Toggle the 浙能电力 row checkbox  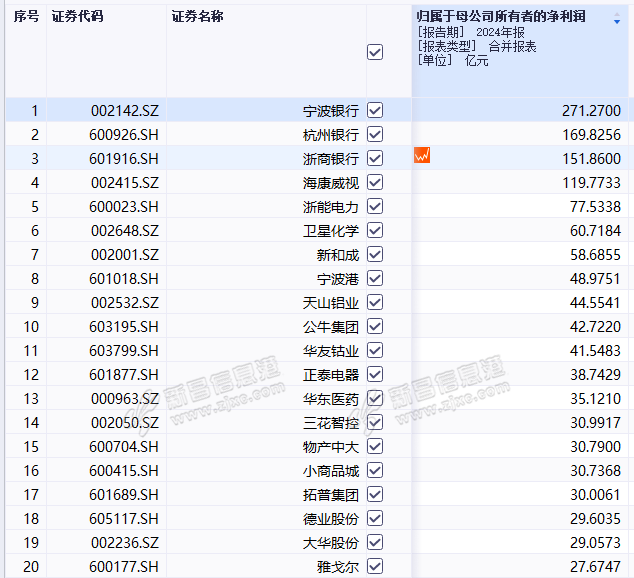coord(375,207)
